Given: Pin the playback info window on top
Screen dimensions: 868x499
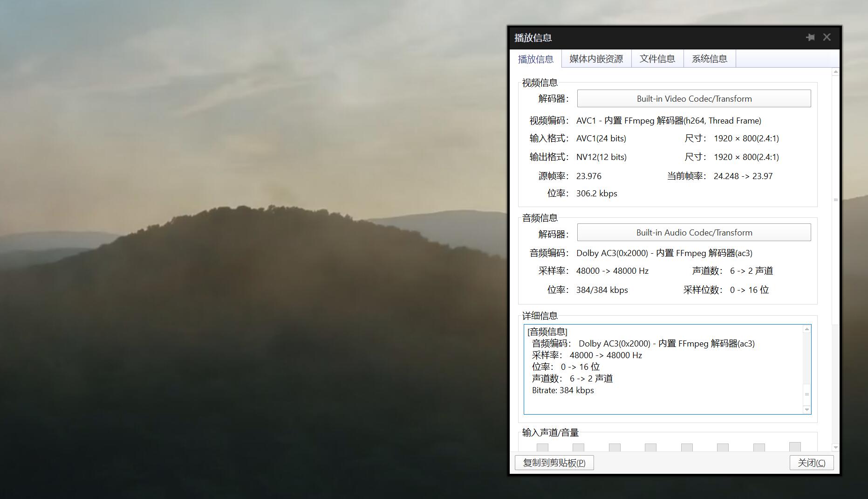Looking at the screenshot, I should (x=810, y=37).
